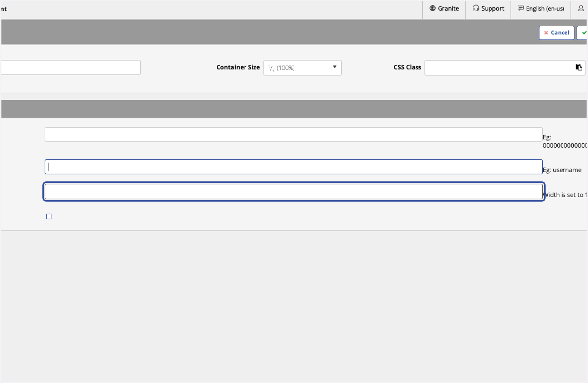Viewport: 588px width, 383px height.
Task: Open the Container Size dropdown
Action: pyautogui.click(x=302, y=68)
